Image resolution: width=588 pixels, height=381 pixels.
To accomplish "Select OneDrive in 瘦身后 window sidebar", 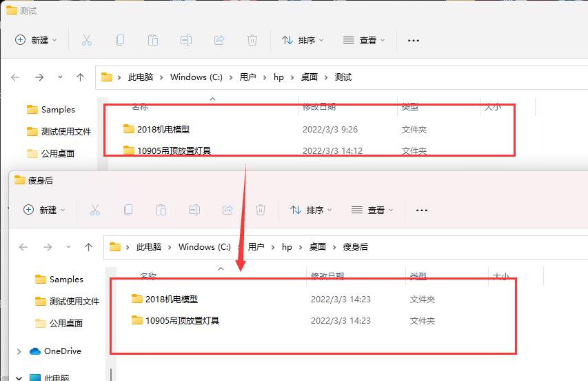I will [56, 351].
